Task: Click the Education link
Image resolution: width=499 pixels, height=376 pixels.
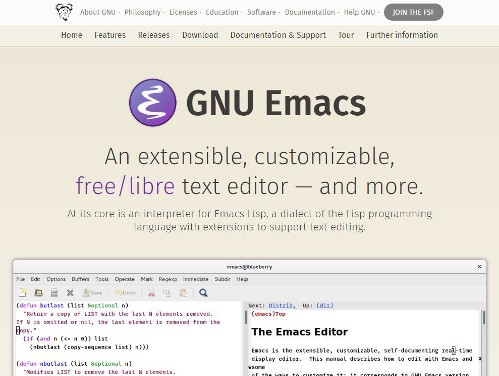Action: (x=222, y=12)
